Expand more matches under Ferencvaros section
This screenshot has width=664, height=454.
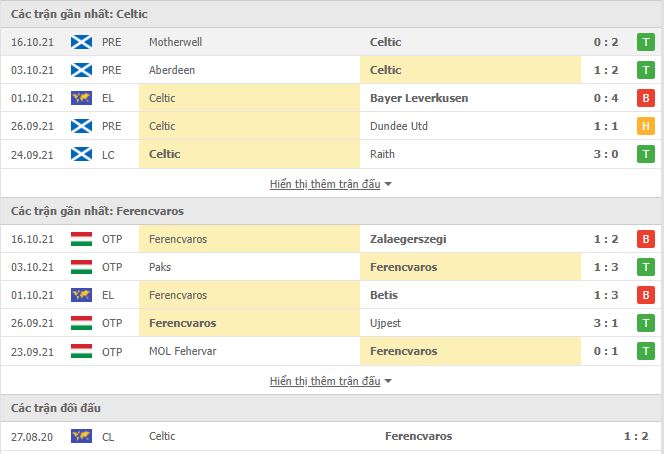click(330, 381)
